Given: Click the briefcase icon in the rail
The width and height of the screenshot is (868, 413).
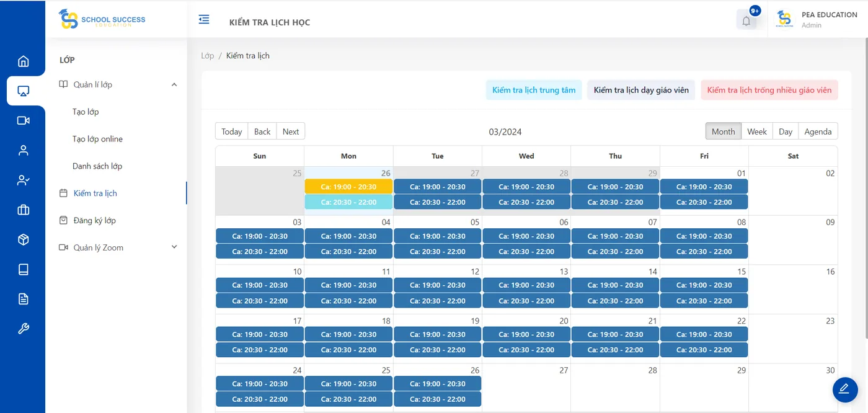Looking at the screenshot, I should point(23,210).
